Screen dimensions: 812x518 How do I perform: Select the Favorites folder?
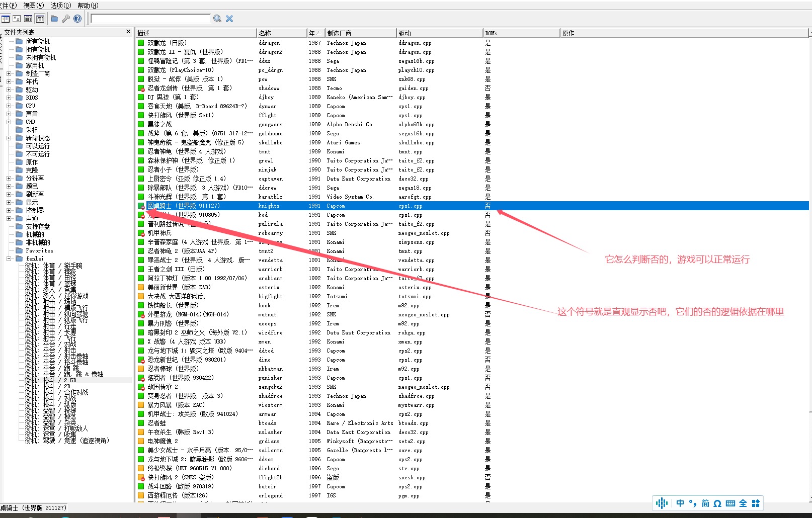pyautogui.click(x=39, y=250)
